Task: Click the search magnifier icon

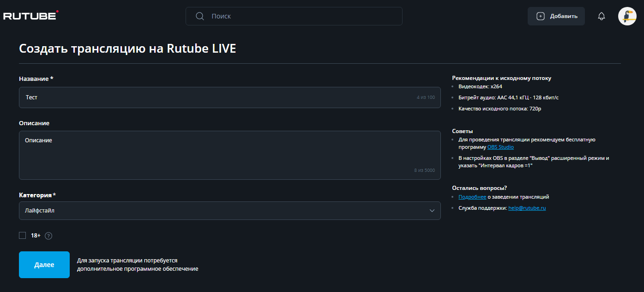Action: click(200, 16)
